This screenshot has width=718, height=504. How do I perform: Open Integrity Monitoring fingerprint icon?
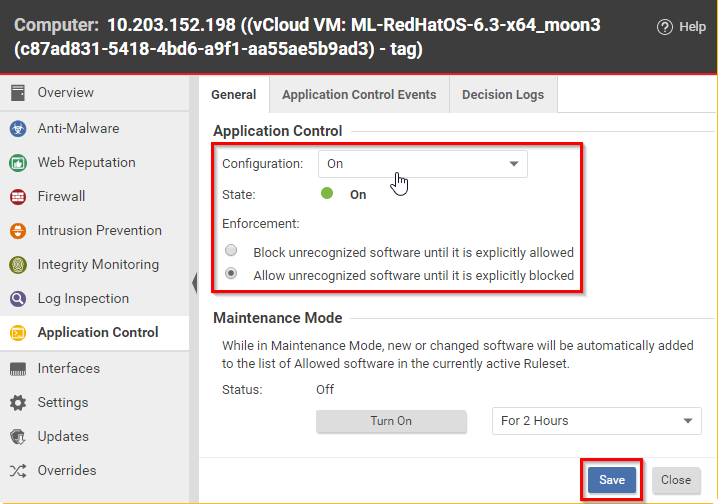pyautogui.click(x=17, y=265)
